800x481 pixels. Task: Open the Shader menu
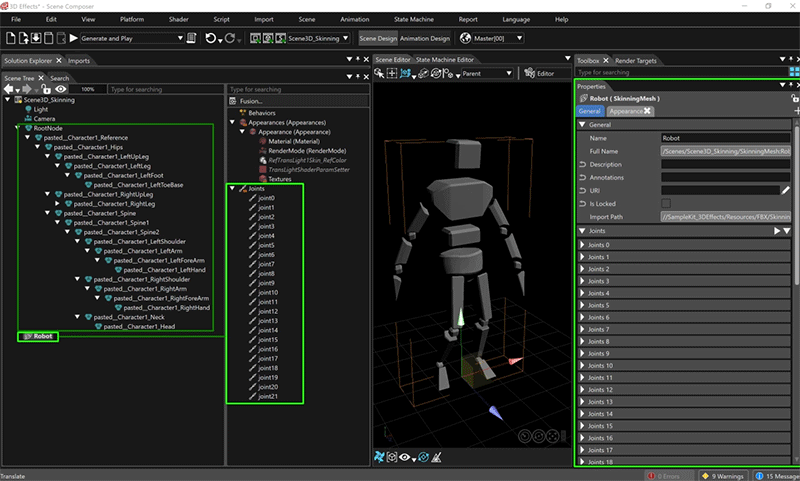[x=179, y=19]
